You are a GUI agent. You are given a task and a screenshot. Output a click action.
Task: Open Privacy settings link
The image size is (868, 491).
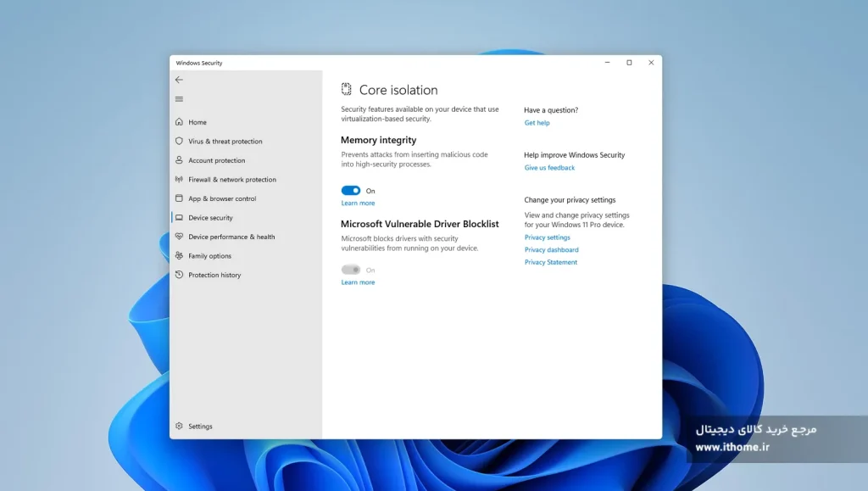[547, 237]
